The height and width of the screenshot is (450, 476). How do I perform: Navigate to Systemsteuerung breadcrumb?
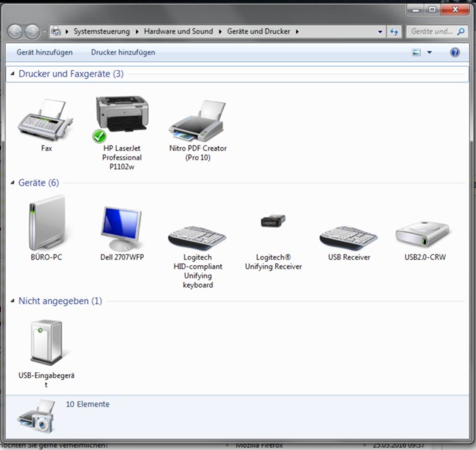tap(102, 31)
